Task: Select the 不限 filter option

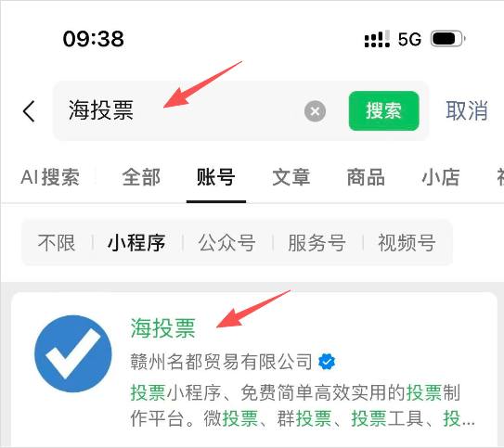Action: pyautogui.click(x=57, y=243)
